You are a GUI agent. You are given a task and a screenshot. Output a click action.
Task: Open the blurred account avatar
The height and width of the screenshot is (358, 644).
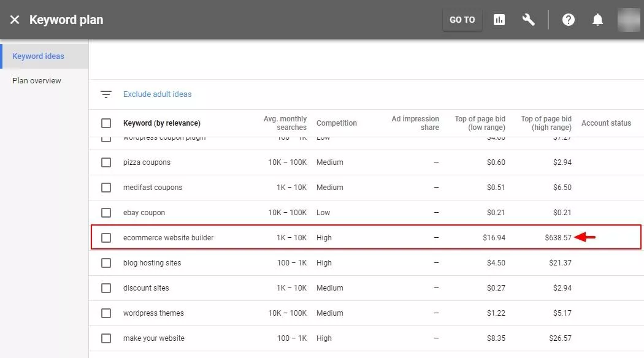629,20
